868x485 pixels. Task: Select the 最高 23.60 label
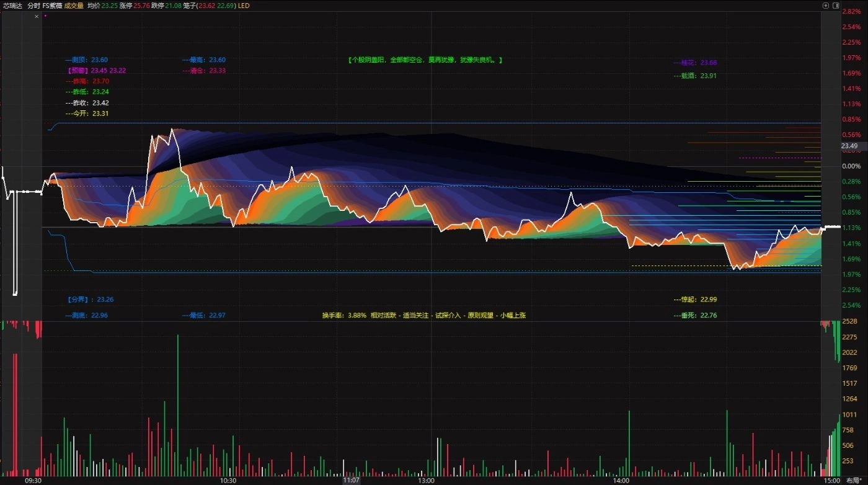click(204, 60)
